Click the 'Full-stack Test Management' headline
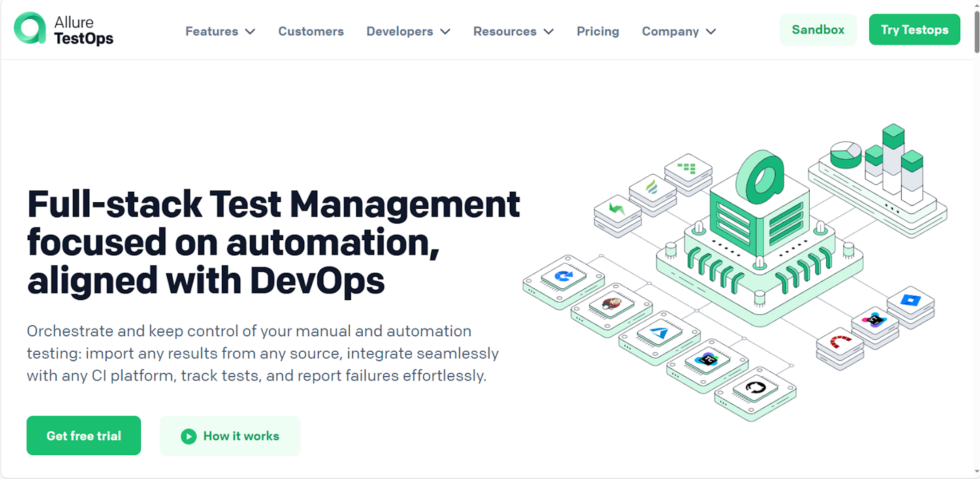The height and width of the screenshot is (479, 980). 274,242
